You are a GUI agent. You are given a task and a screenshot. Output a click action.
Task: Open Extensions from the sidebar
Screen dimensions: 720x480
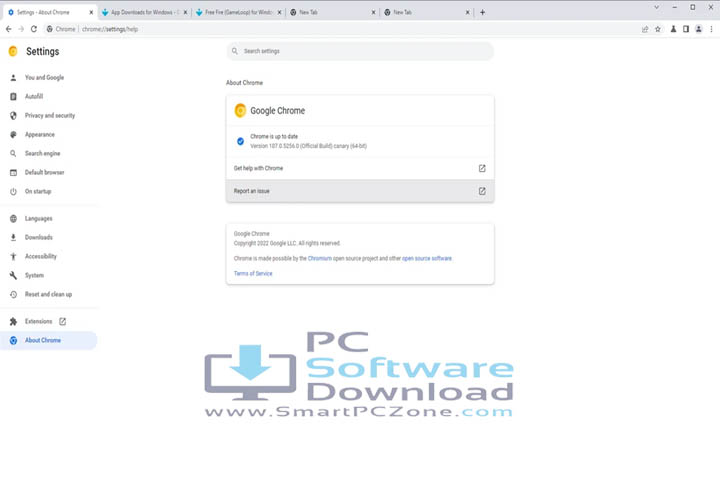coord(39,321)
